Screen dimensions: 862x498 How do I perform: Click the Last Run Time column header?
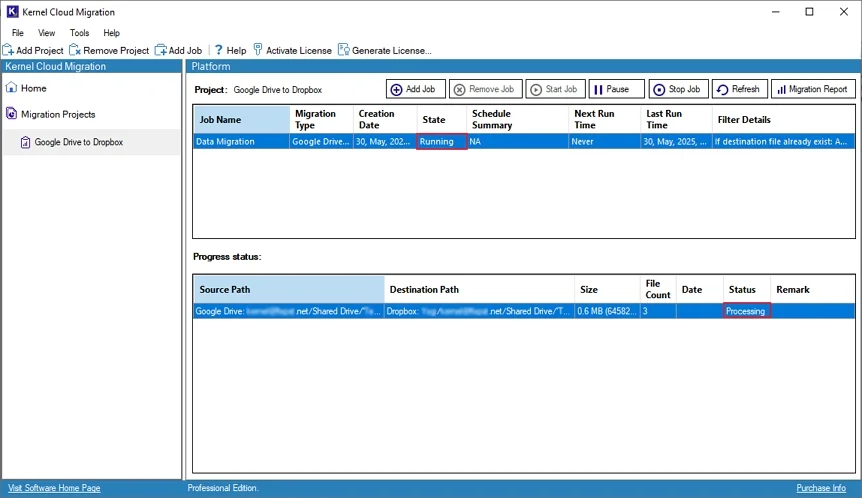click(x=676, y=119)
